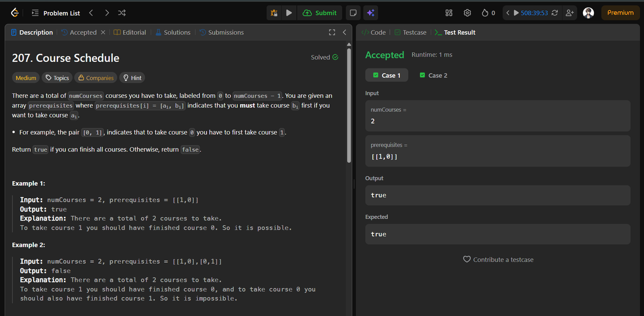Viewport: 644px width, 316px height.
Task: Open the settings gear icon
Action: (467, 13)
